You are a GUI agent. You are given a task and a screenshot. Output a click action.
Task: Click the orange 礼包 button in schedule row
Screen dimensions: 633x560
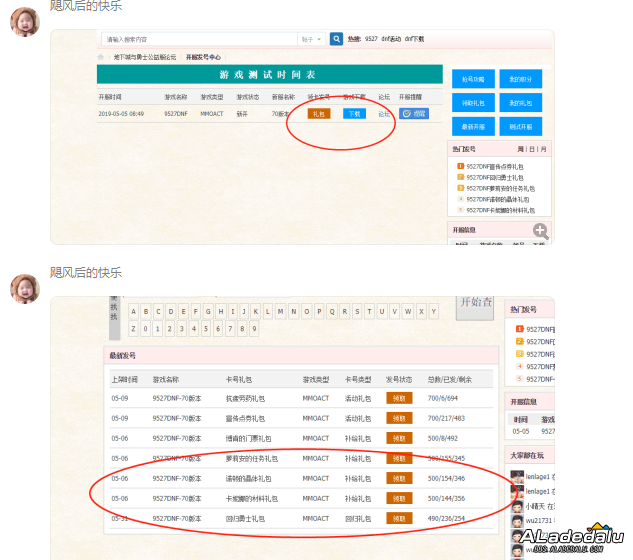point(318,114)
